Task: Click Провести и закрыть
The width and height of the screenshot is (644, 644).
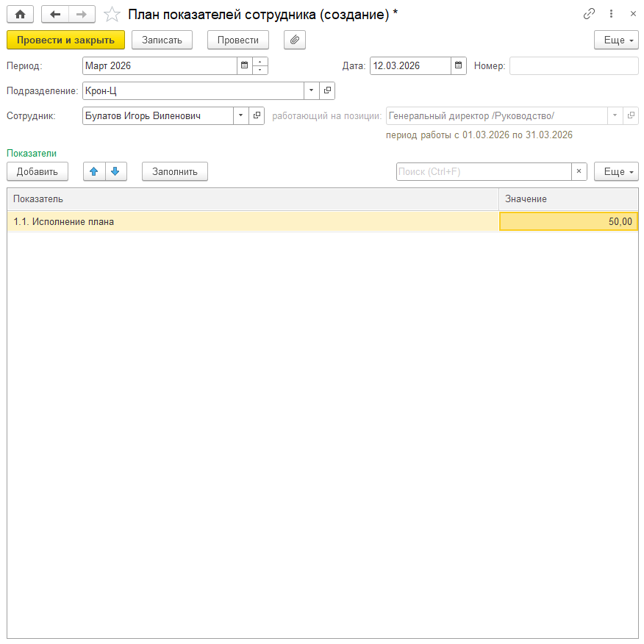Action: click(x=65, y=40)
